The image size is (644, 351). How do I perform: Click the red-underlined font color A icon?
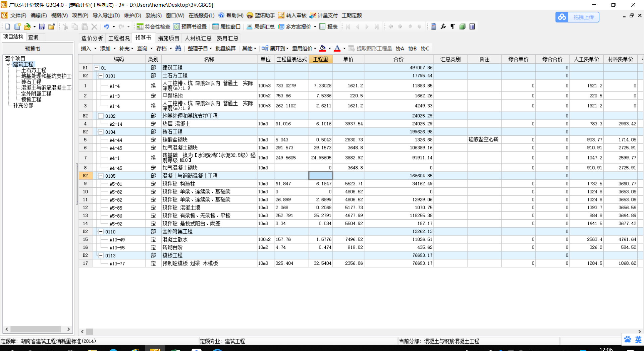pos(337,48)
